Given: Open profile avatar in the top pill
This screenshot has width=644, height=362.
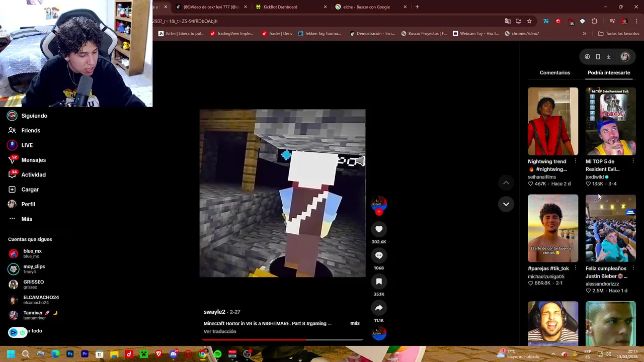Looking at the screenshot, I should point(625,57).
